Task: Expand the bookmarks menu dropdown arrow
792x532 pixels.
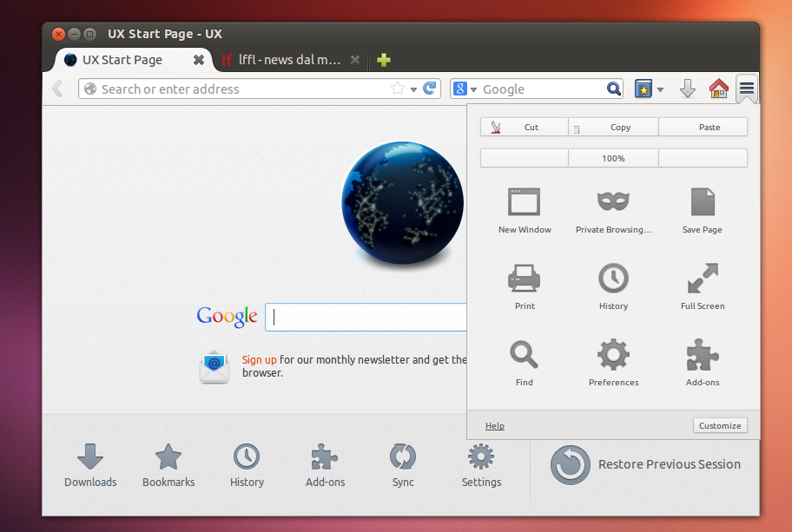Action: 660,90
